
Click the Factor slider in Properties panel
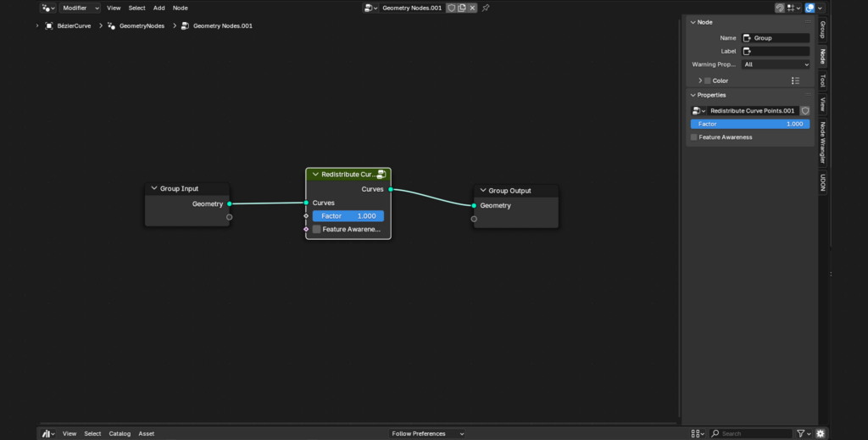749,124
